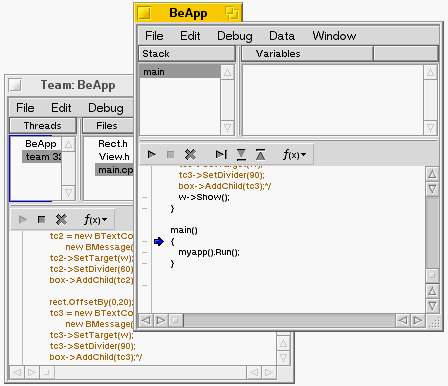
Task: Click the Variables pane scroll down arrow
Action: tap(430, 128)
